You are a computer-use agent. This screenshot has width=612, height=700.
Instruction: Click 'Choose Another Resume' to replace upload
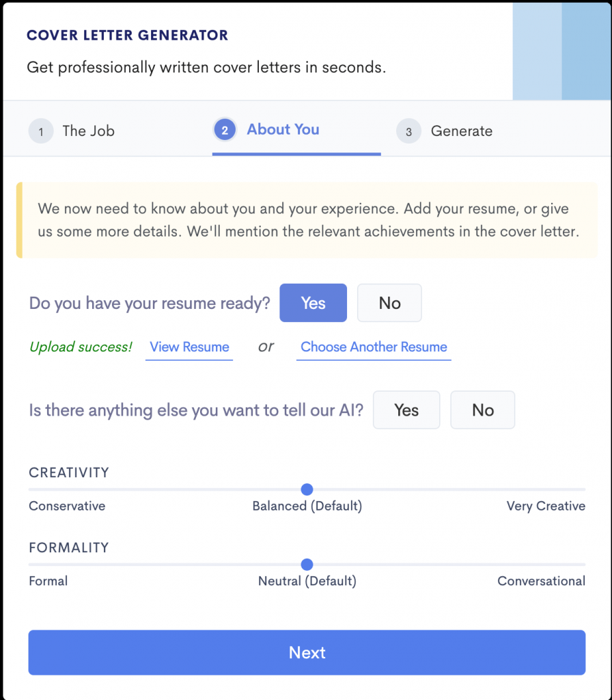[x=373, y=347]
